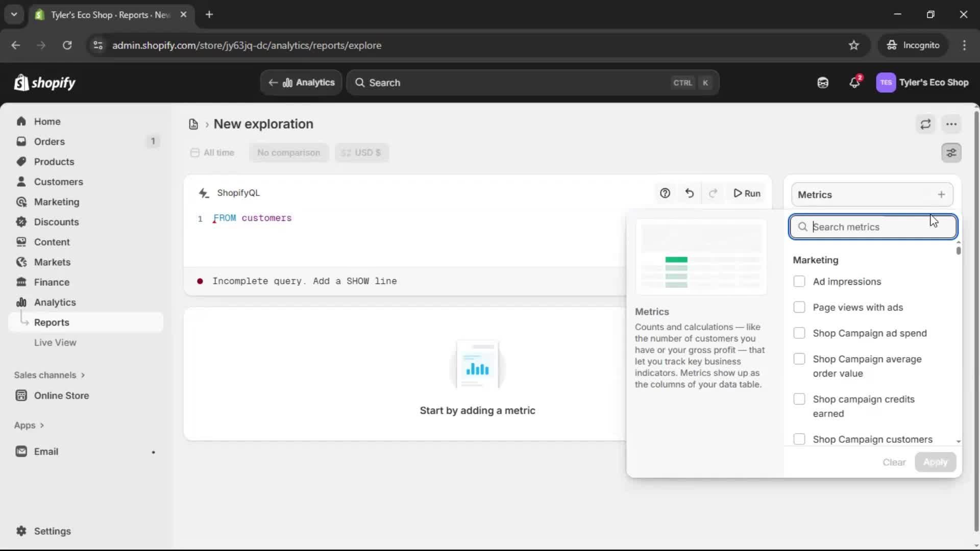Viewport: 980px width, 551px height.
Task: Open the Sidekick assistant icon
Action: tap(822, 83)
